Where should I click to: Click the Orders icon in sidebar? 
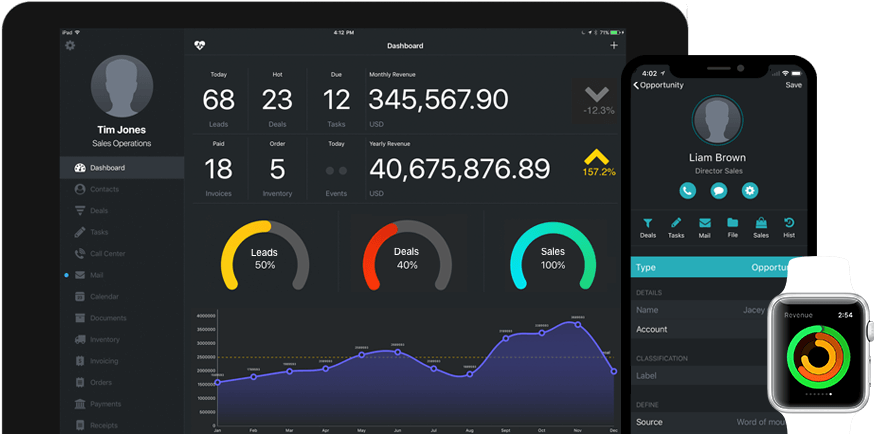point(80,382)
